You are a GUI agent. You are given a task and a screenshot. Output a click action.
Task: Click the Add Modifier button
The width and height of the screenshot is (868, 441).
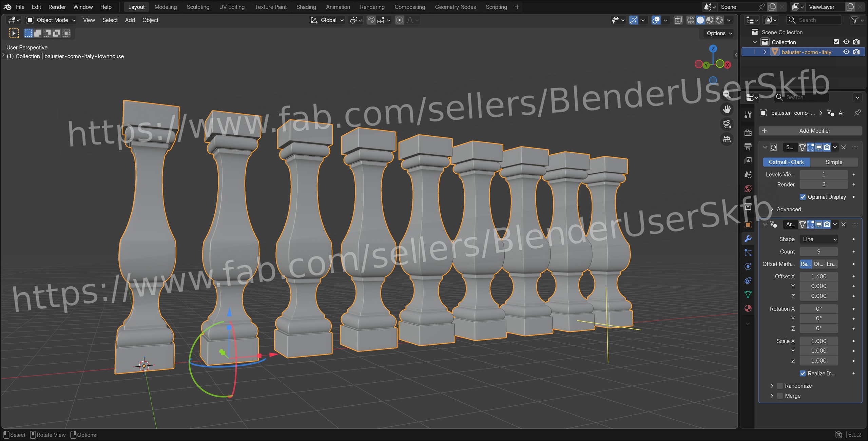810,131
